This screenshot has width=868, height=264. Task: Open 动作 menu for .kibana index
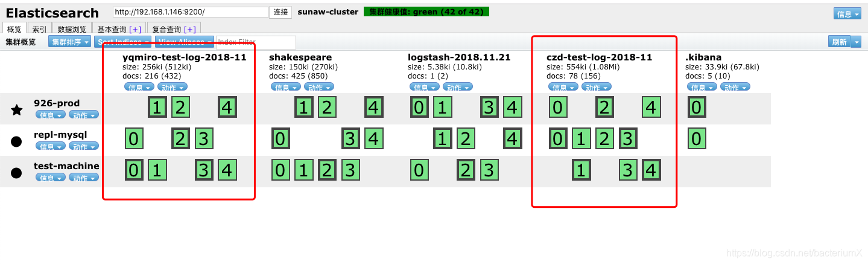click(x=735, y=87)
